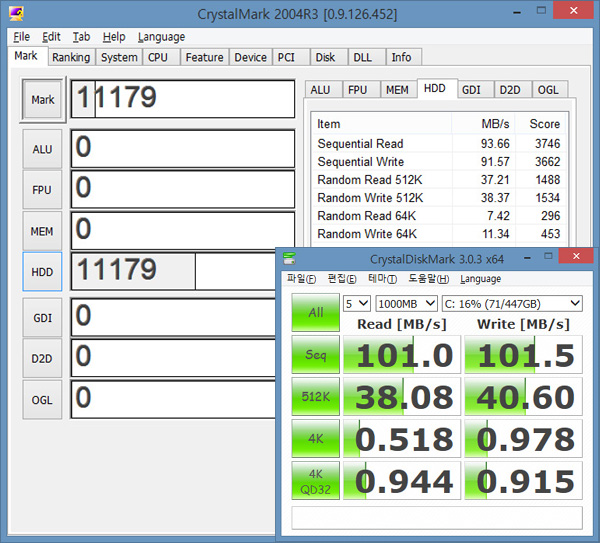The image size is (600, 543).
Task: Switch to the System tab
Action: [x=119, y=57]
